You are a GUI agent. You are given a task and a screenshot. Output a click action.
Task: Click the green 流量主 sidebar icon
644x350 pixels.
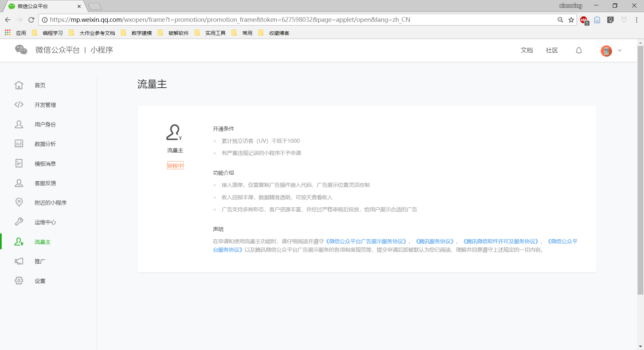click(x=19, y=242)
